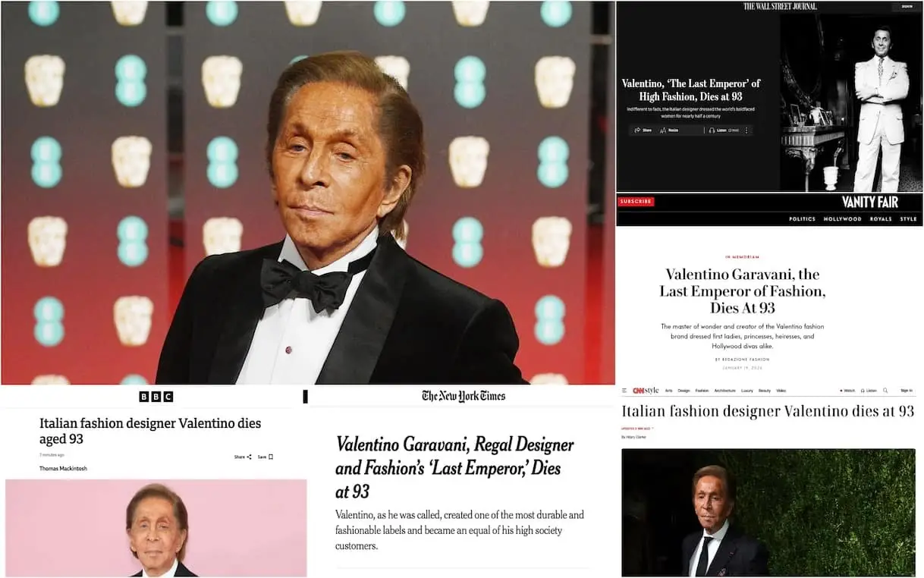924x578 pixels.
Task: Select Hollywood in Vanity Fair navigation
Action: (x=843, y=219)
